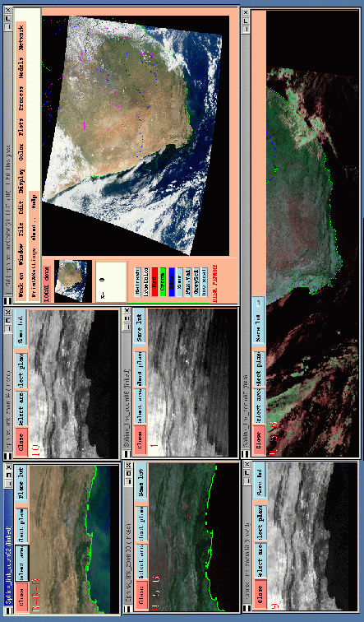364x622 pixels.
Task: Close the zoom window labeled 9
Action: coord(260,594)
